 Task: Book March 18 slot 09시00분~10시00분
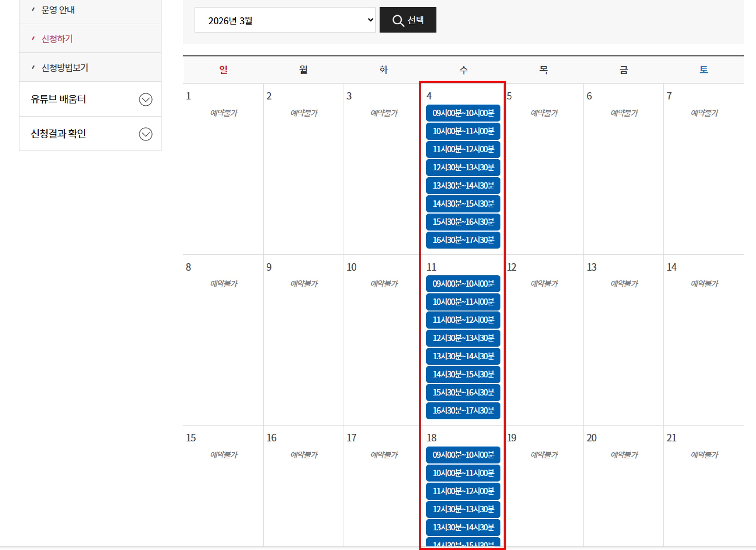[x=463, y=454]
